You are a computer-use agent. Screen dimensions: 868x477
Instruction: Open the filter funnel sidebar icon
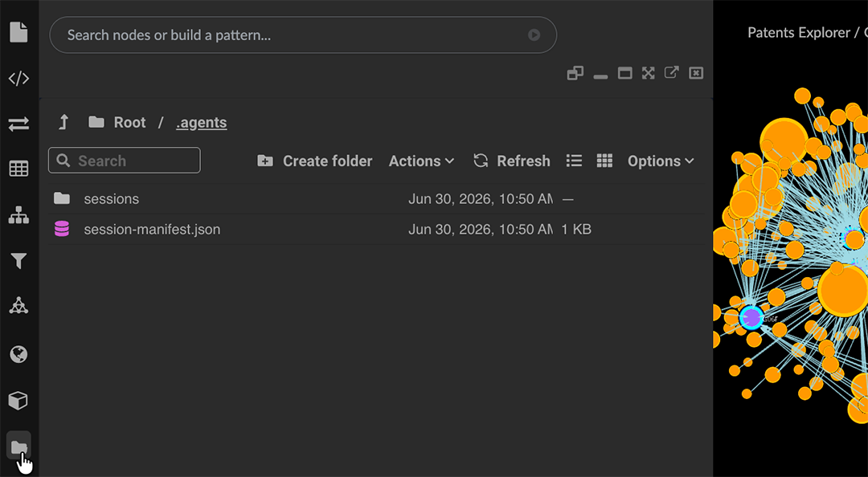tap(18, 261)
